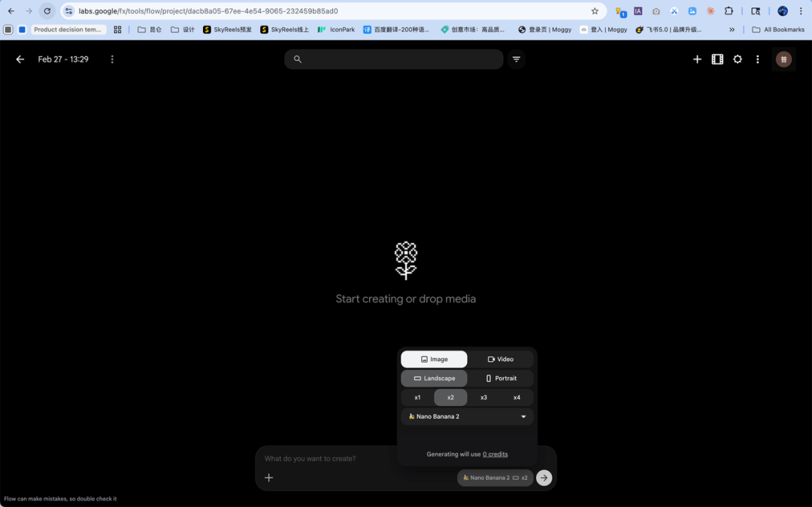Open the filter icon beside the search bar
This screenshot has height=507, width=812.
click(x=517, y=59)
